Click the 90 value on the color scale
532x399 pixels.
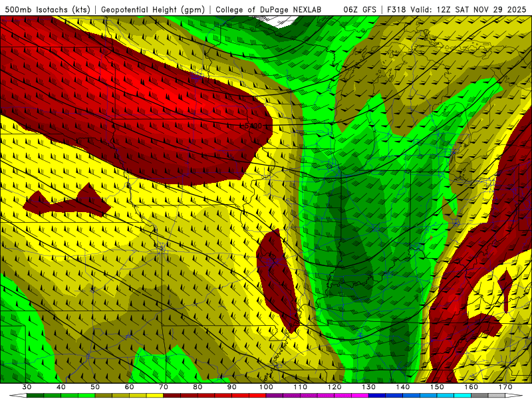232,387
